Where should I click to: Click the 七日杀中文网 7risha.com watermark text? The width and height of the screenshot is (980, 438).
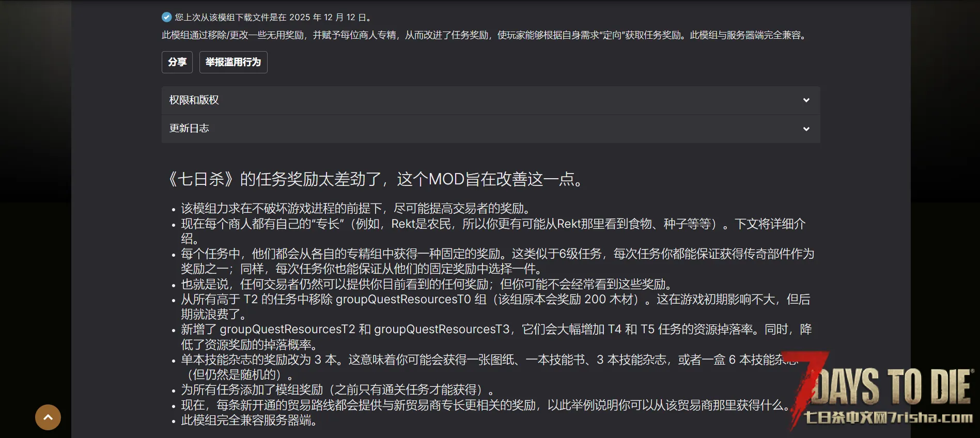[888, 417]
